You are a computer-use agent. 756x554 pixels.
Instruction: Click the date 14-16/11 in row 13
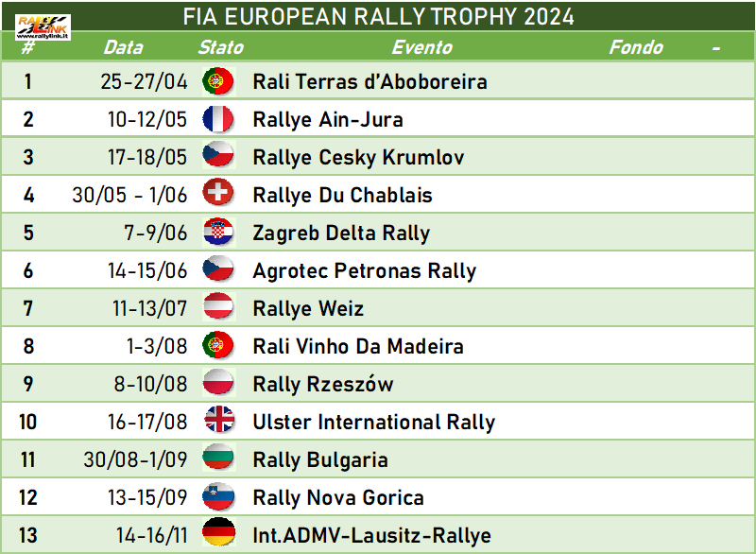tap(151, 535)
